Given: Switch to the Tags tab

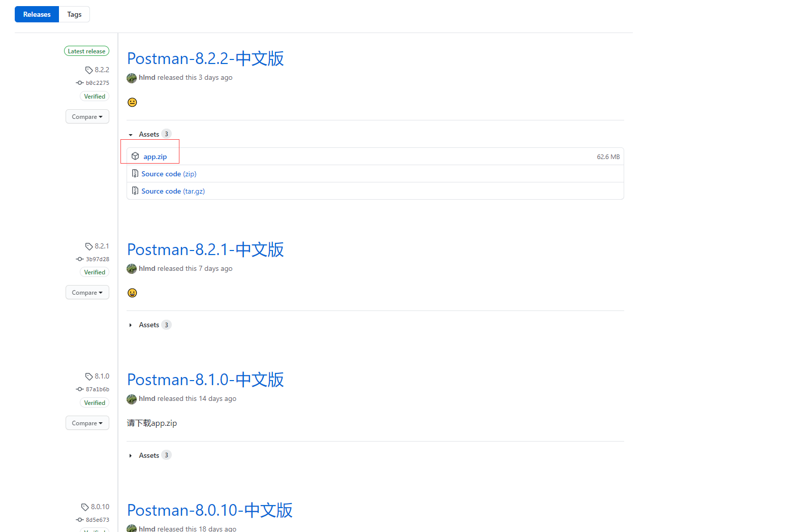Looking at the screenshot, I should pos(74,14).
